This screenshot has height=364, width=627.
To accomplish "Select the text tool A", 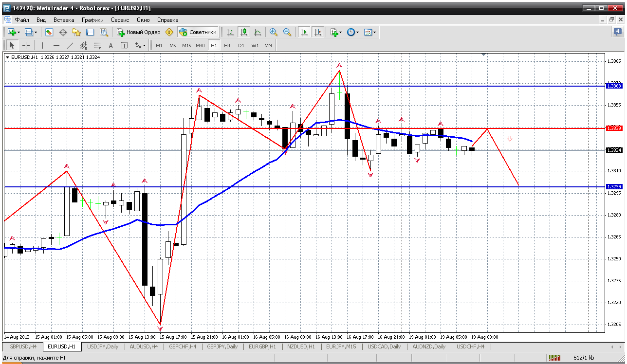I will tap(111, 45).
